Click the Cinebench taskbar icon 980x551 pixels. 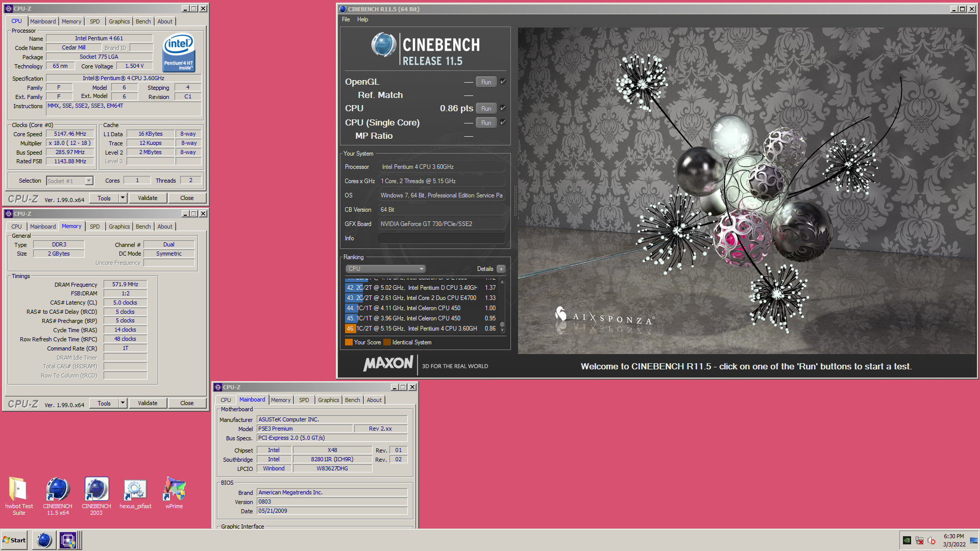tap(44, 540)
